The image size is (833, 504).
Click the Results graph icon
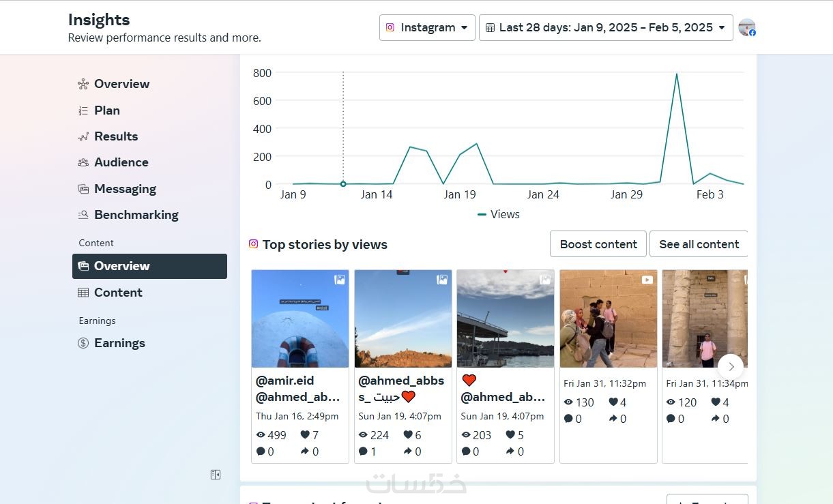(83, 136)
